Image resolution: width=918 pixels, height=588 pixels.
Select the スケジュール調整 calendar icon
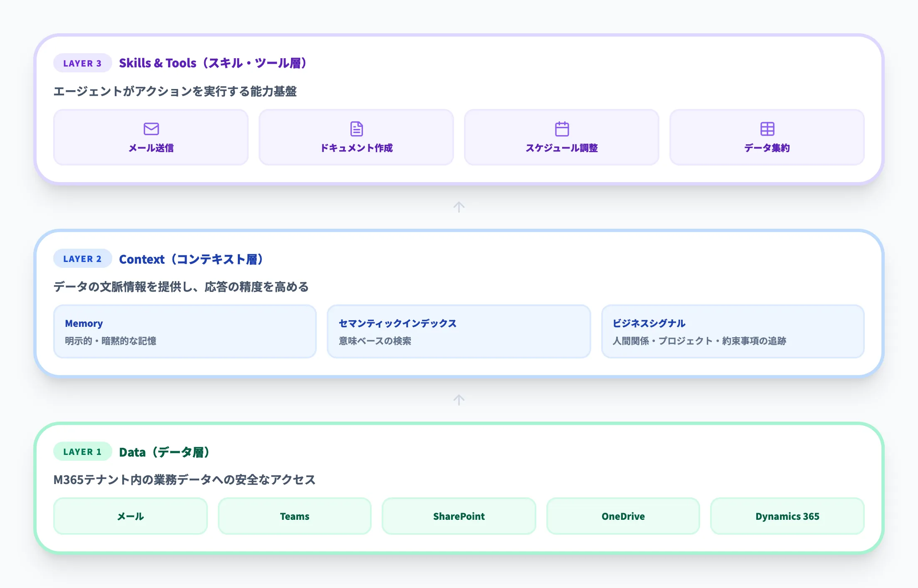[562, 129]
